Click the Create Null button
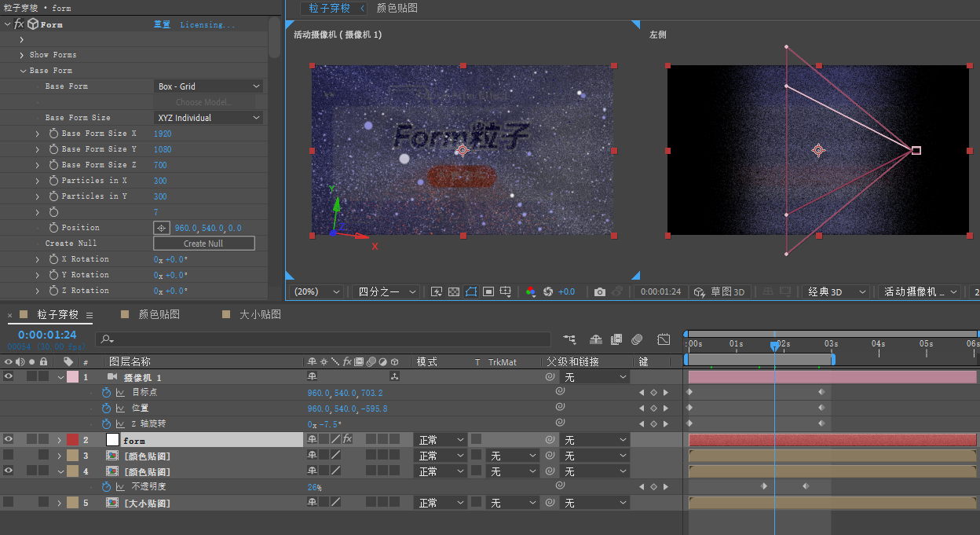980x535 pixels. 203,244
